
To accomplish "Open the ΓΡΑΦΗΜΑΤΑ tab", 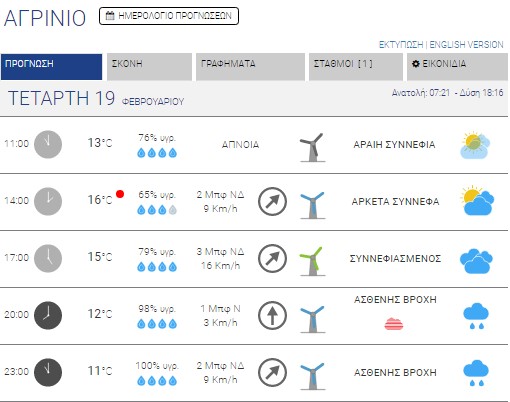I will click(x=250, y=67).
